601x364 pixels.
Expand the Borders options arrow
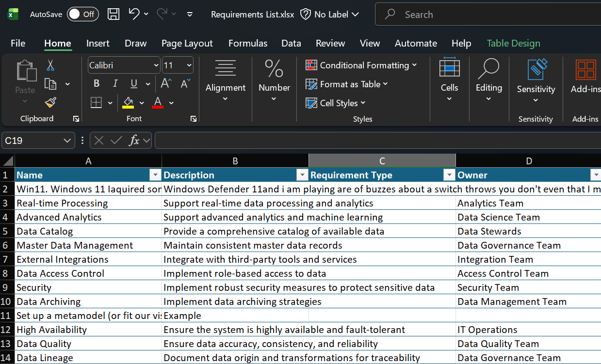pos(110,103)
